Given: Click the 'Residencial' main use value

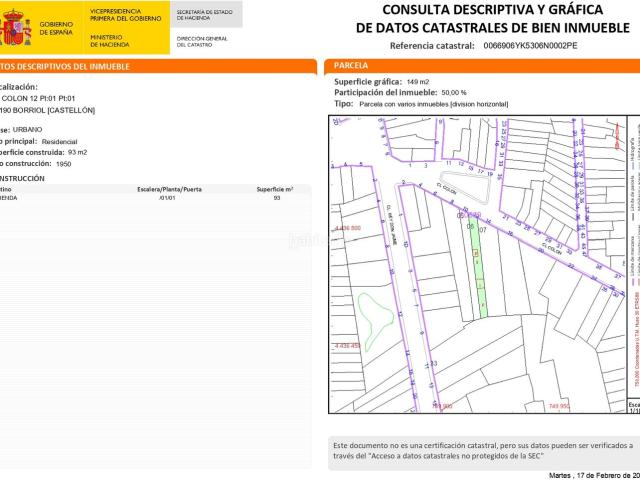Looking at the screenshot, I should [x=59, y=142].
